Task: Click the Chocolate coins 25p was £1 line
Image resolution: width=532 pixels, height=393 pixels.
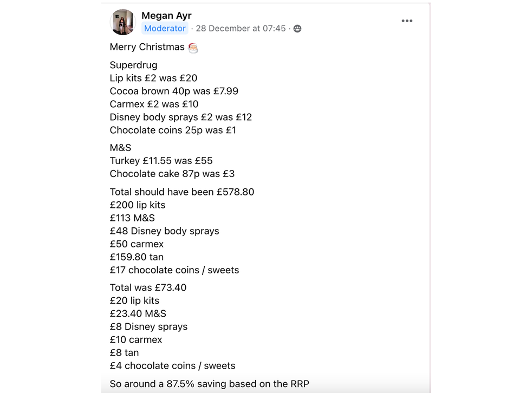Action: [173, 130]
